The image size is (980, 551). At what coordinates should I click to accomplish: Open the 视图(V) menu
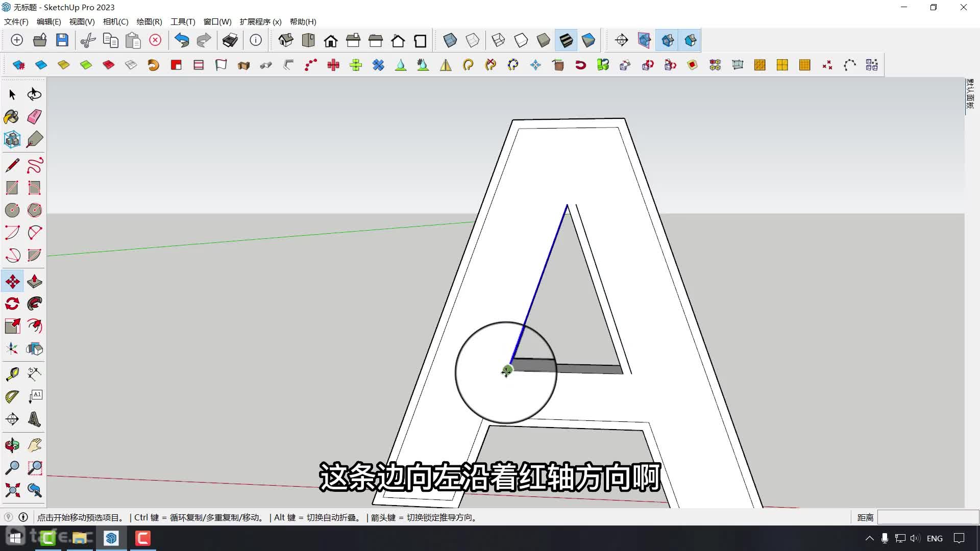(x=82, y=22)
